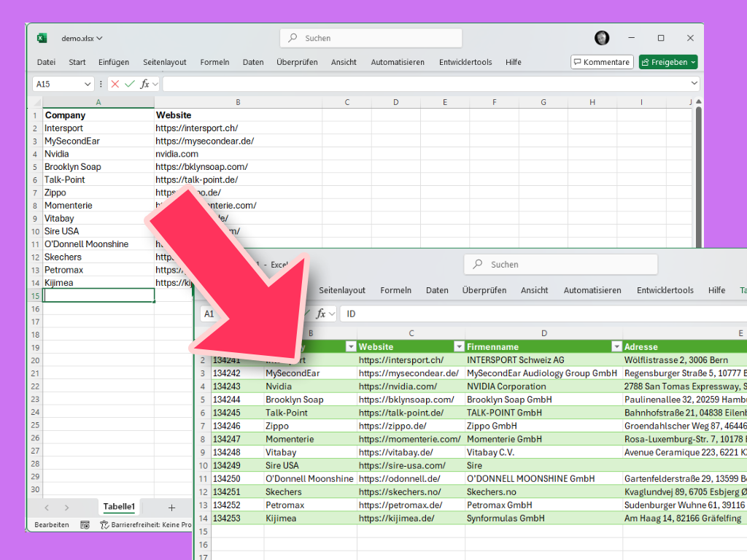747x560 pixels.
Task: Click the Suchen search box in demo.xlsx window
Action: [371, 38]
